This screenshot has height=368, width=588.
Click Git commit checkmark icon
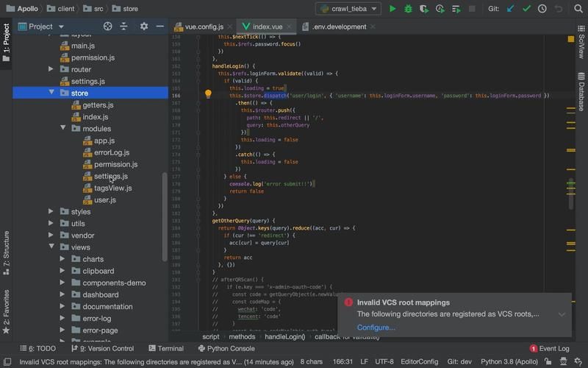pyautogui.click(x=526, y=9)
